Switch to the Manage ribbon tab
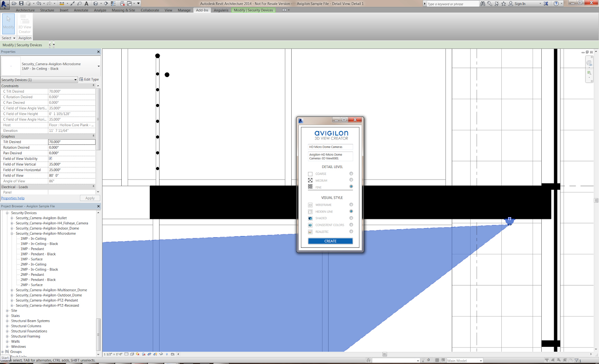Screen dimensions: 599x364 (184, 10)
